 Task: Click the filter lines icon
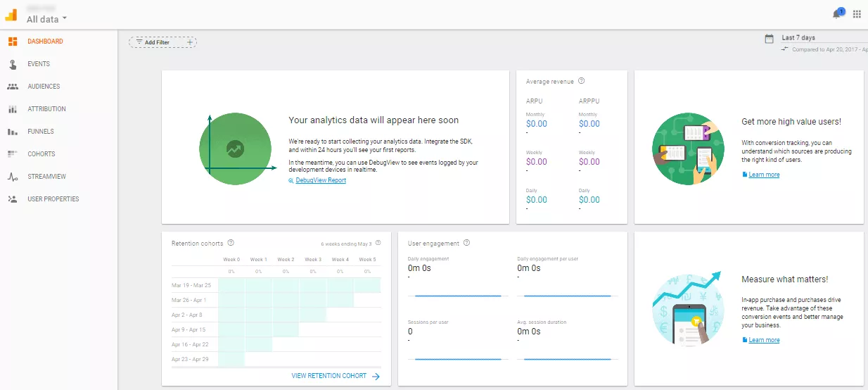pos(139,42)
